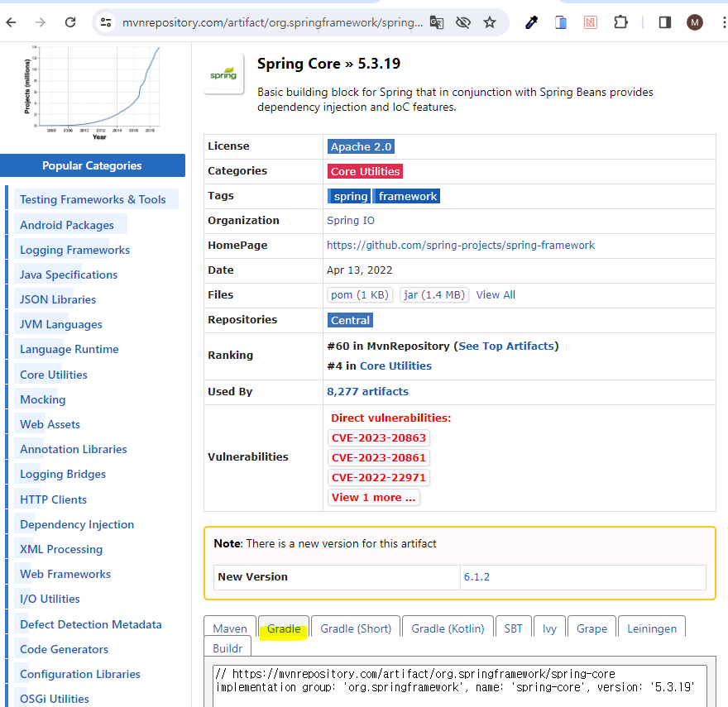Switch to the Leiningen tab

[652, 628]
